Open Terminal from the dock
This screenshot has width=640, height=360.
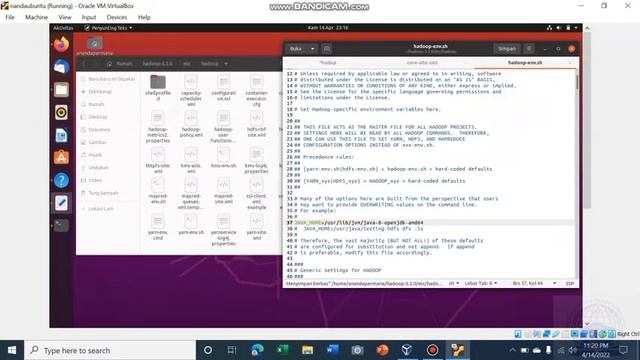62,225
